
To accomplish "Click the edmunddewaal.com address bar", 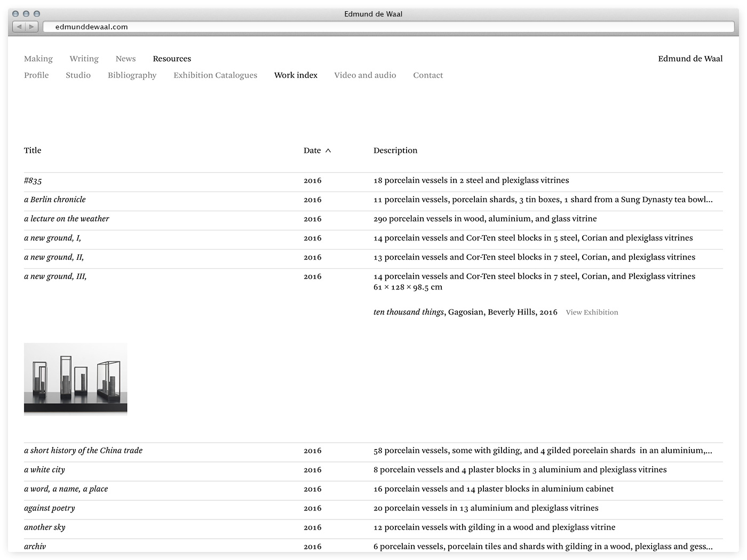I will point(373,27).
